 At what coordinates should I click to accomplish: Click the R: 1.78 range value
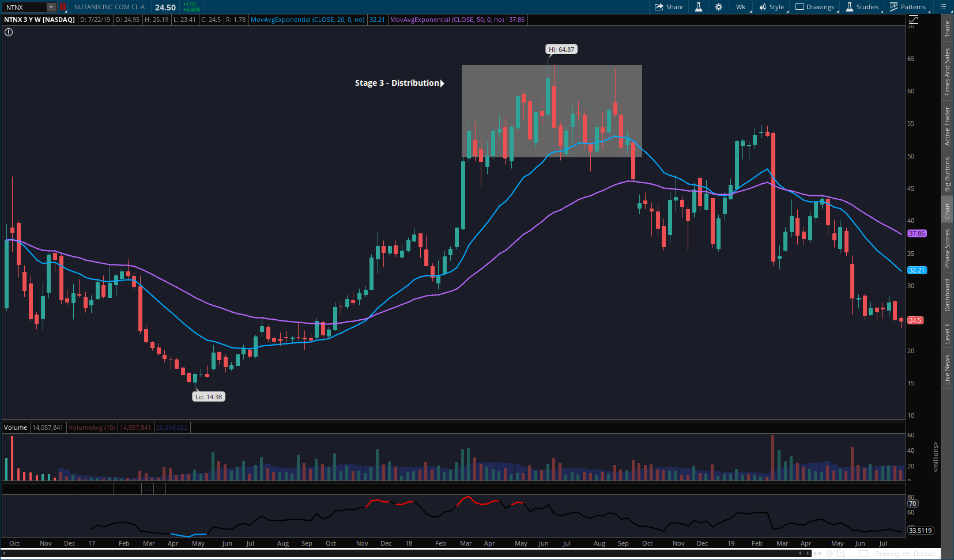(x=236, y=20)
